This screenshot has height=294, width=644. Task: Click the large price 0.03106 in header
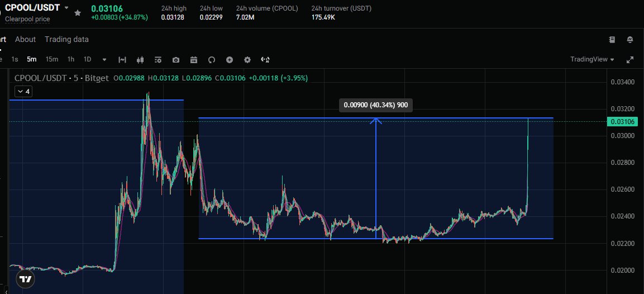click(x=107, y=8)
